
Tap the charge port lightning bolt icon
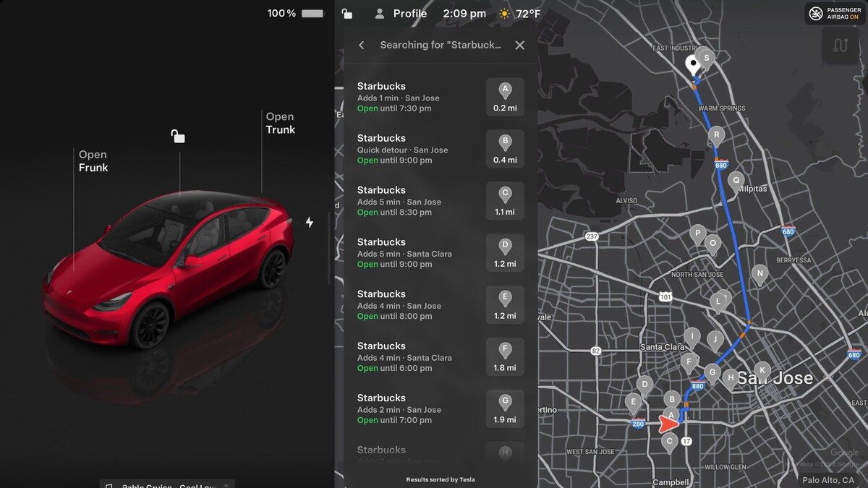point(310,223)
